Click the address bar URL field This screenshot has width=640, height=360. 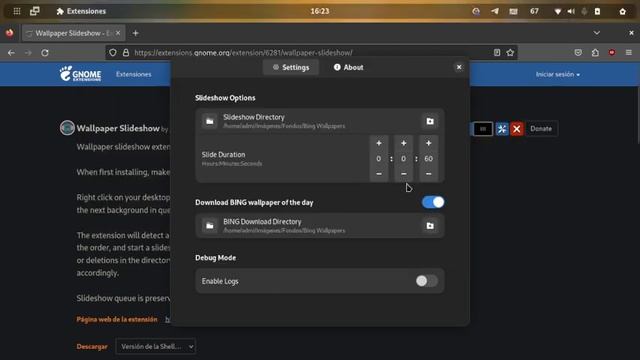pyautogui.click(x=311, y=53)
